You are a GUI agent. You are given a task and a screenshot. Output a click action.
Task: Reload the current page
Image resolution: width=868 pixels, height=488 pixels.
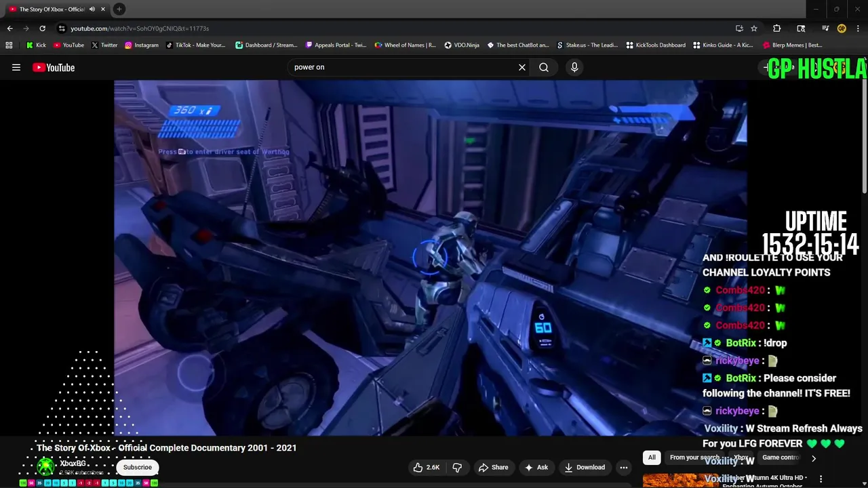[x=42, y=28]
